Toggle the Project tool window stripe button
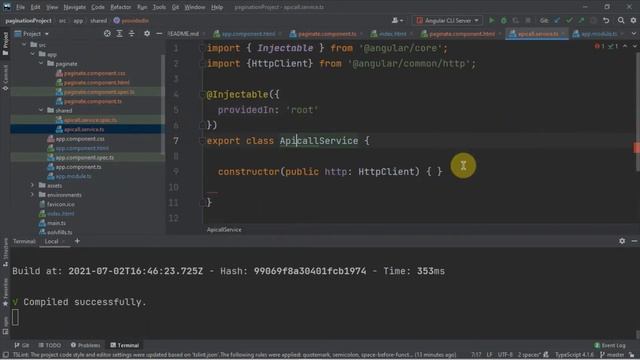This screenshot has width=640, height=360. 5,43
